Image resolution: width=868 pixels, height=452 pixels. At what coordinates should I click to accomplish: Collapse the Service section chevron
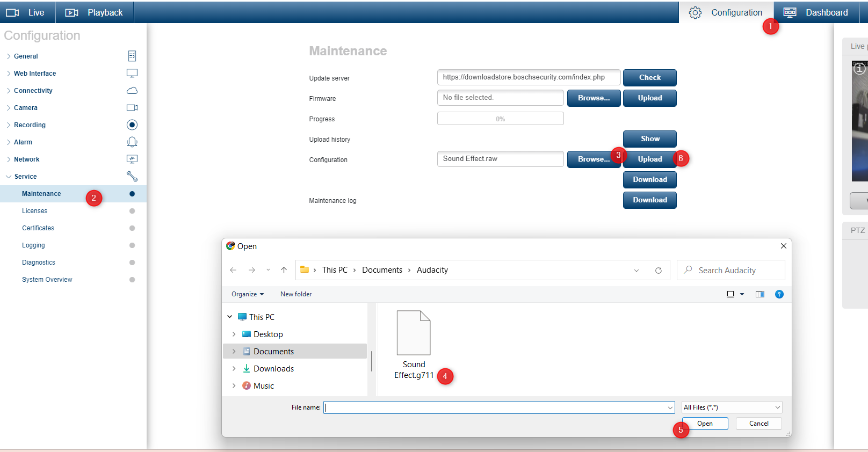coord(9,177)
